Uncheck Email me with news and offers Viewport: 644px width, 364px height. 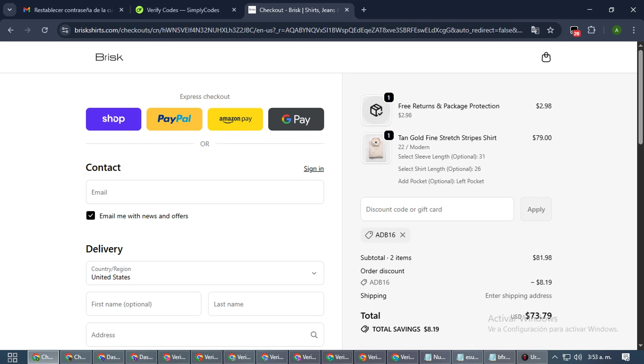[91, 216]
